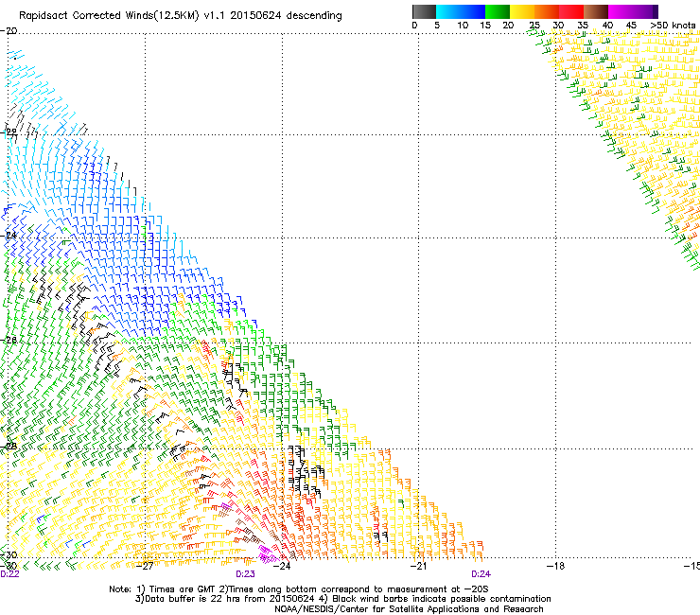
Task: Click the "D:23" time label
Action: point(245,574)
